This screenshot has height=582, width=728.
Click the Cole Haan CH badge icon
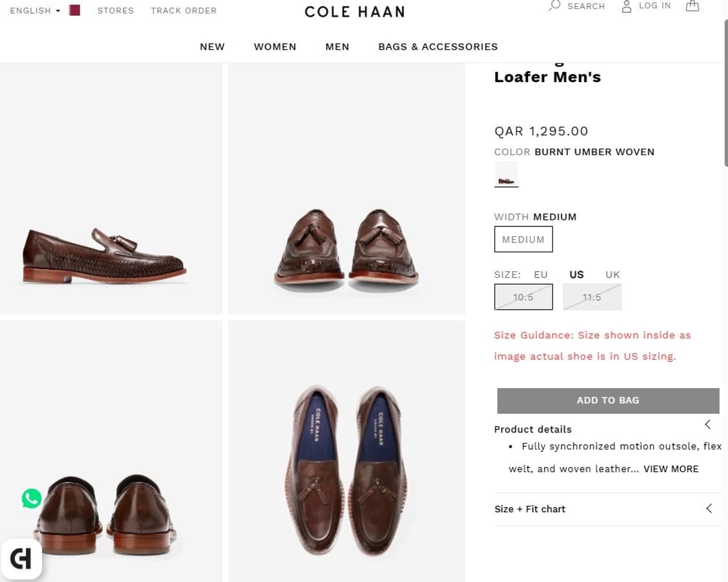(21, 558)
